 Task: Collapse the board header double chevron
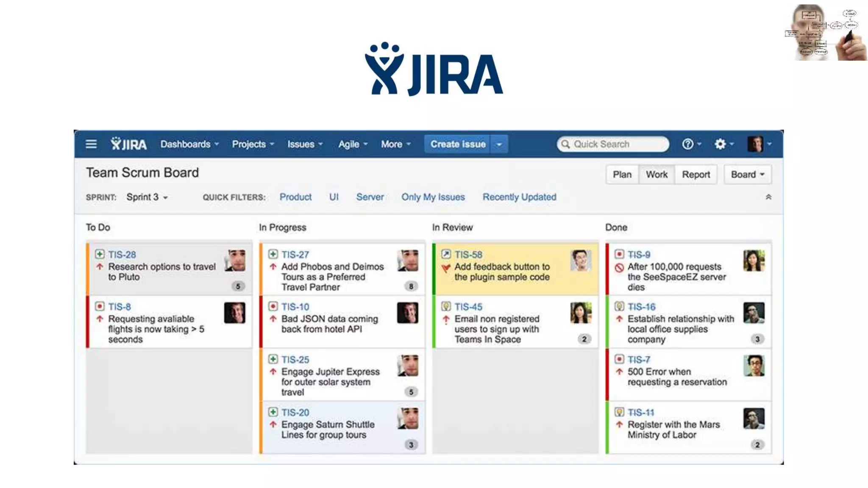pyautogui.click(x=768, y=197)
